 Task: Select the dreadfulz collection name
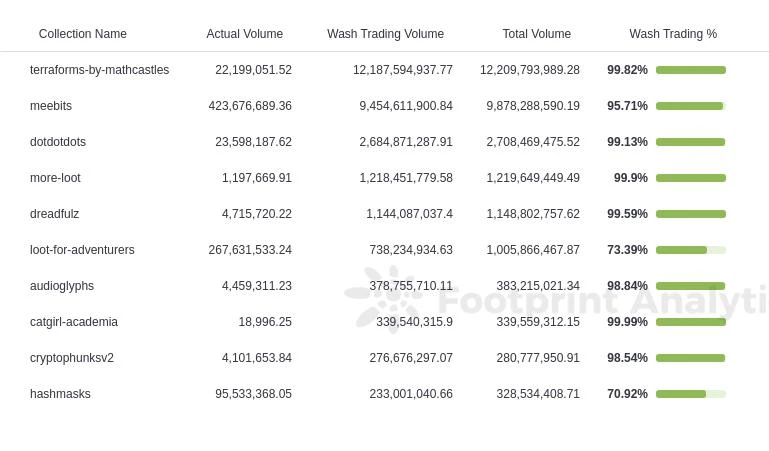54,214
